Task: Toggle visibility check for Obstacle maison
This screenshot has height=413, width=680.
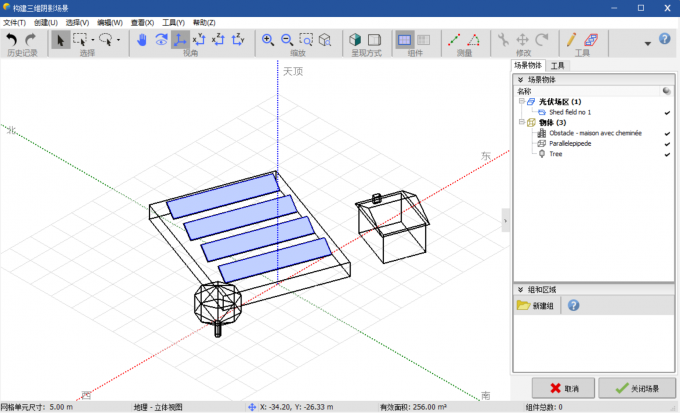Action: (x=667, y=134)
